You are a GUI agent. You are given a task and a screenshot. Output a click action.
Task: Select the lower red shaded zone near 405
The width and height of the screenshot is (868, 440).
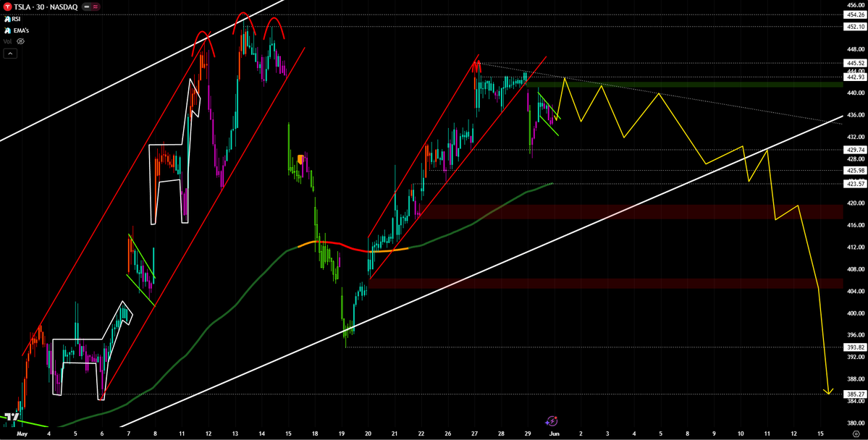point(606,284)
